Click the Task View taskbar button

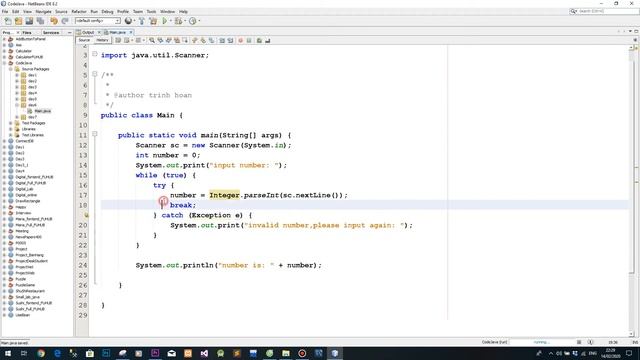(24, 353)
